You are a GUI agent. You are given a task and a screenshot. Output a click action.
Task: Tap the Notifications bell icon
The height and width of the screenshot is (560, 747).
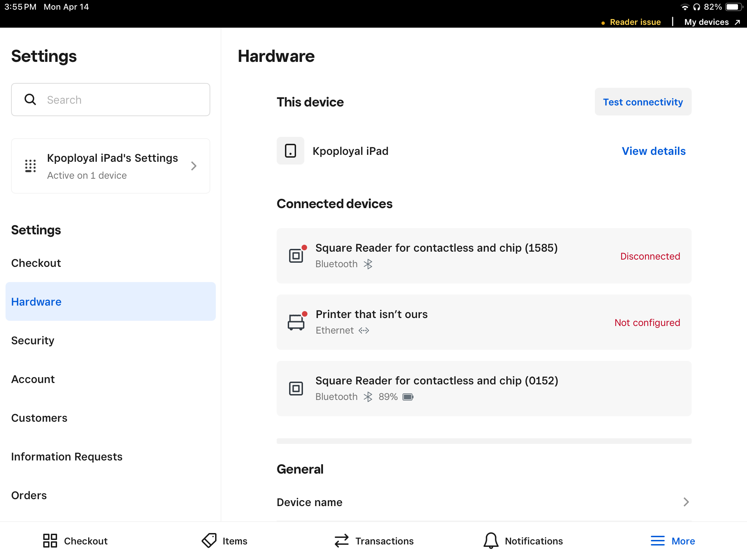pos(491,541)
